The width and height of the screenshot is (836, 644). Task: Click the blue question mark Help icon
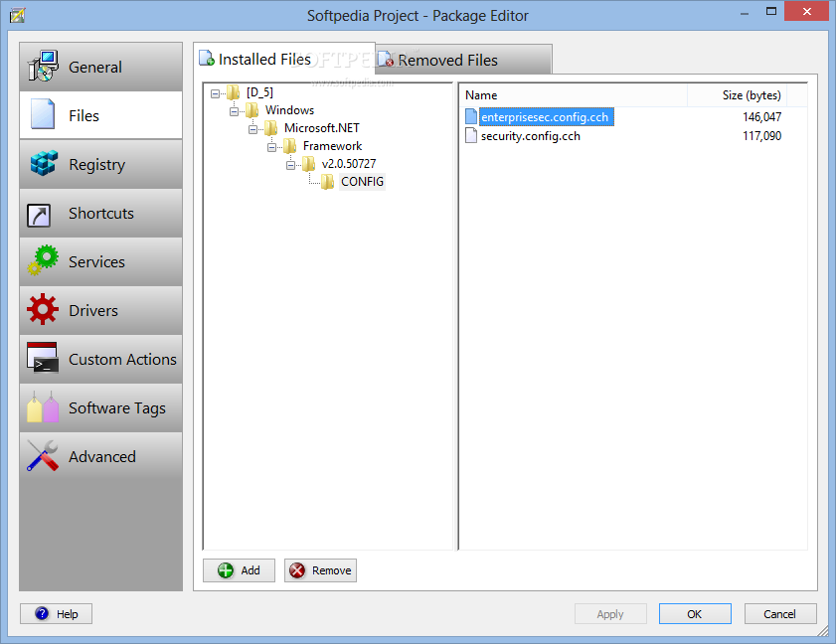click(x=42, y=613)
